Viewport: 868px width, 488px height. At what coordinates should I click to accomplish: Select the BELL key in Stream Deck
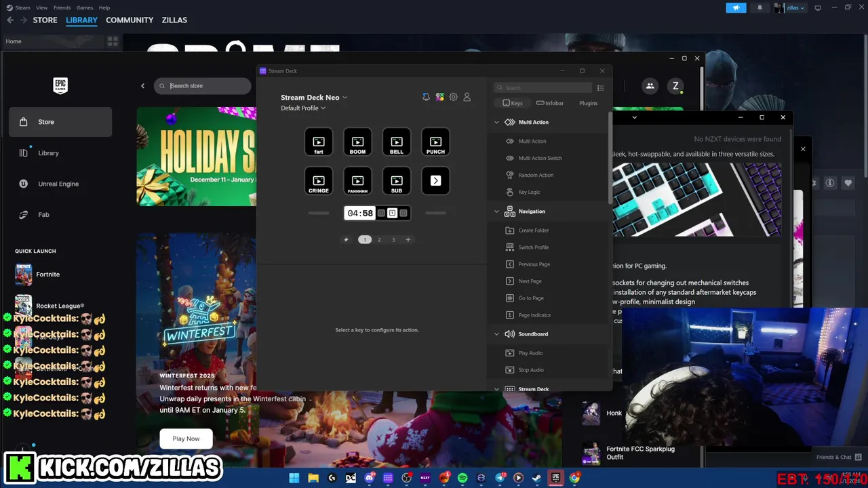click(x=397, y=142)
